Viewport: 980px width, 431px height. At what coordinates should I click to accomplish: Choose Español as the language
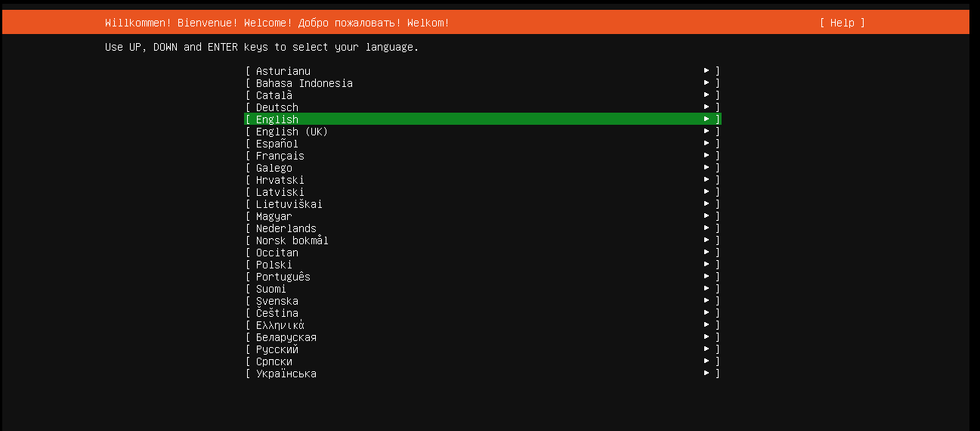pos(483,144)
